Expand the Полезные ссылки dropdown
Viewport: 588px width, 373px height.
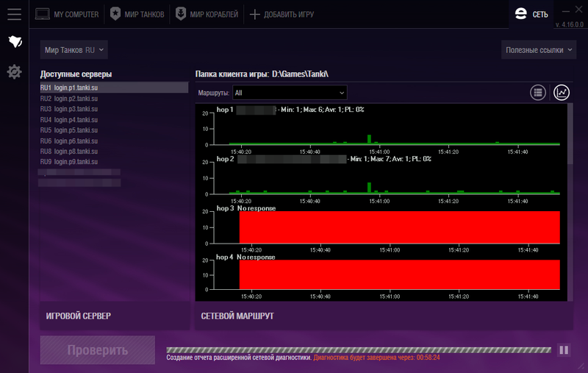(x=539, y=50)
